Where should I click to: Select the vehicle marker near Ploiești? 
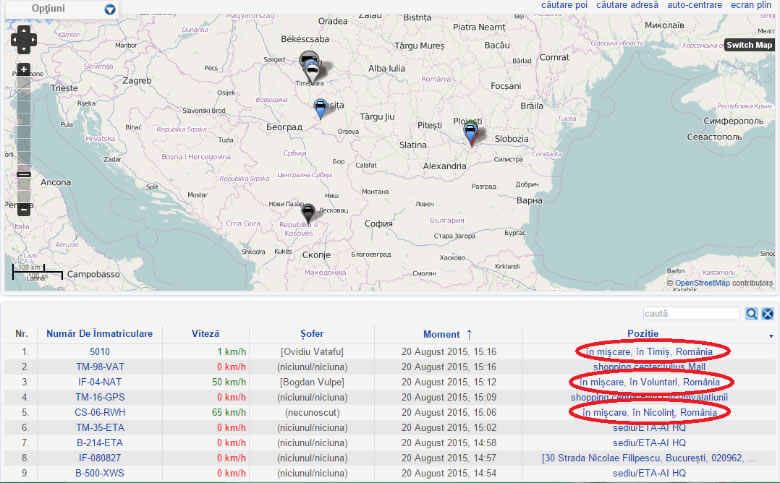click(x=471, y=131)
